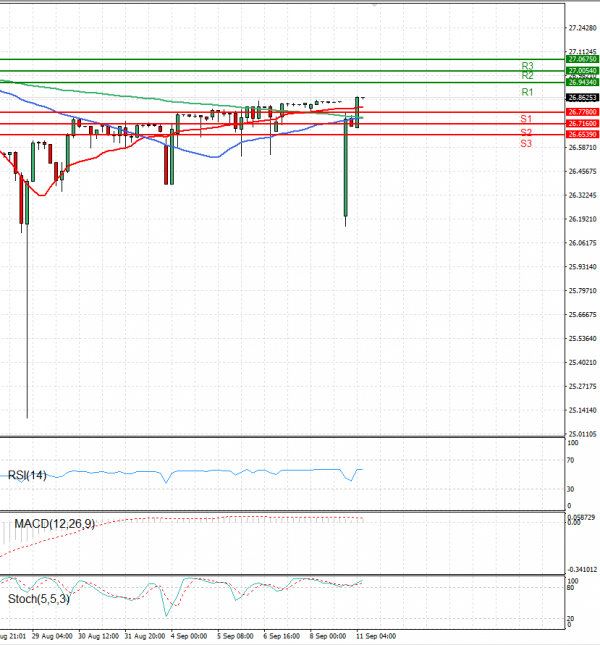Click the green price tag 26.94340
600x645 pixels.
582,82
